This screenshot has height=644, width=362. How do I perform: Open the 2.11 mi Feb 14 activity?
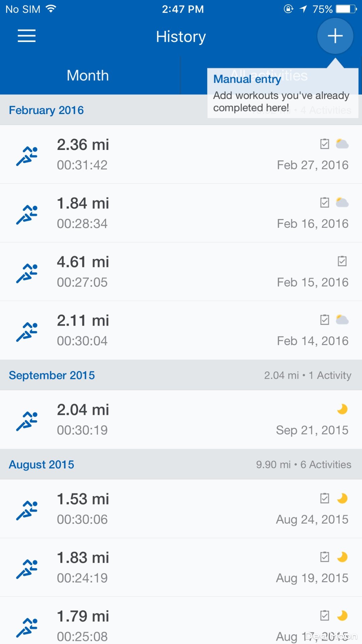[181, 330]
